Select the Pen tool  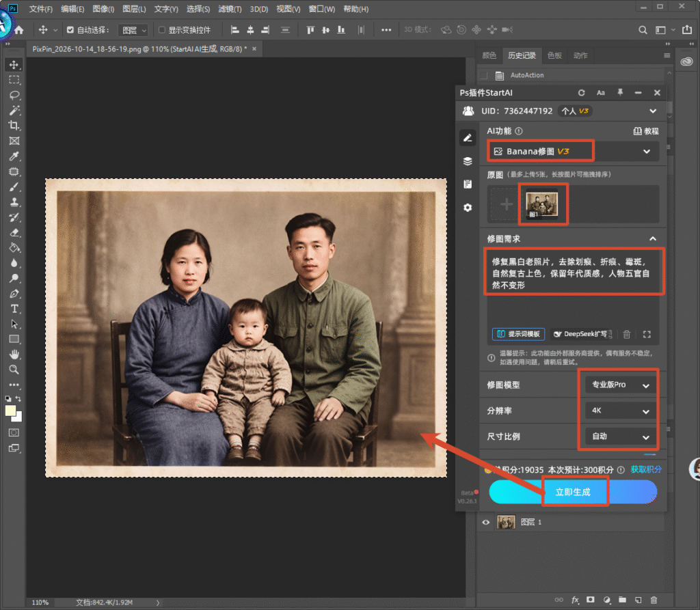[14, 294]
